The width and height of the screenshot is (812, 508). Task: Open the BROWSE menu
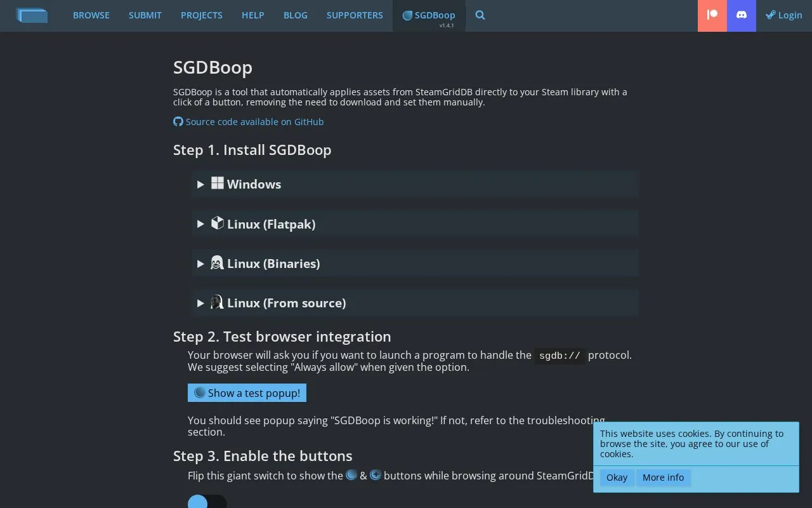[91, 15]
